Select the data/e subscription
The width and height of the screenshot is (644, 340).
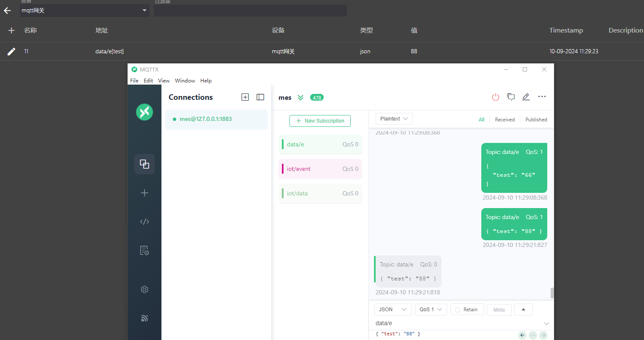click(x=320, y=145)
